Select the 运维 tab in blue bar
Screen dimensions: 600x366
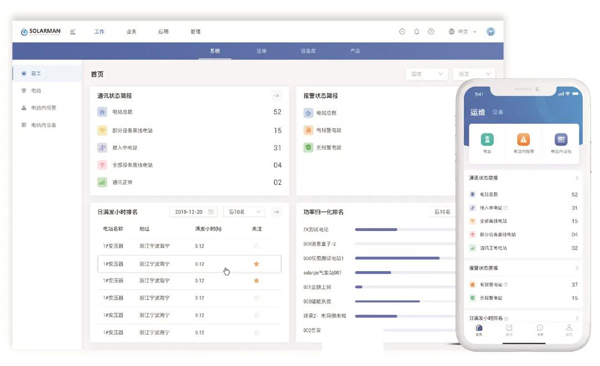click(x=261, y=51)
